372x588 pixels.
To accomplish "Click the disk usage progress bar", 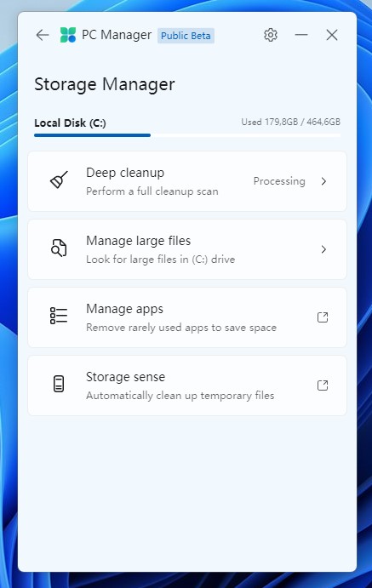I will tap(187, 135).
